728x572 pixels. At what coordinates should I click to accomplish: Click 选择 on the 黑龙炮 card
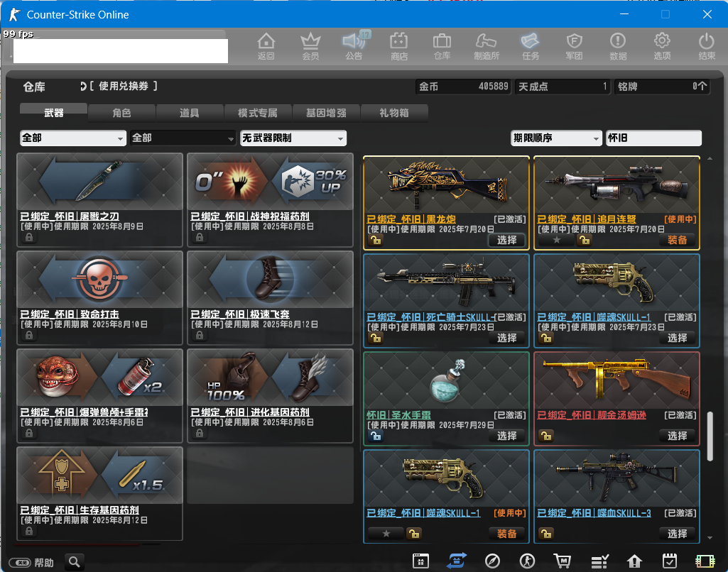pyautogui.click(x=506, y=240)
